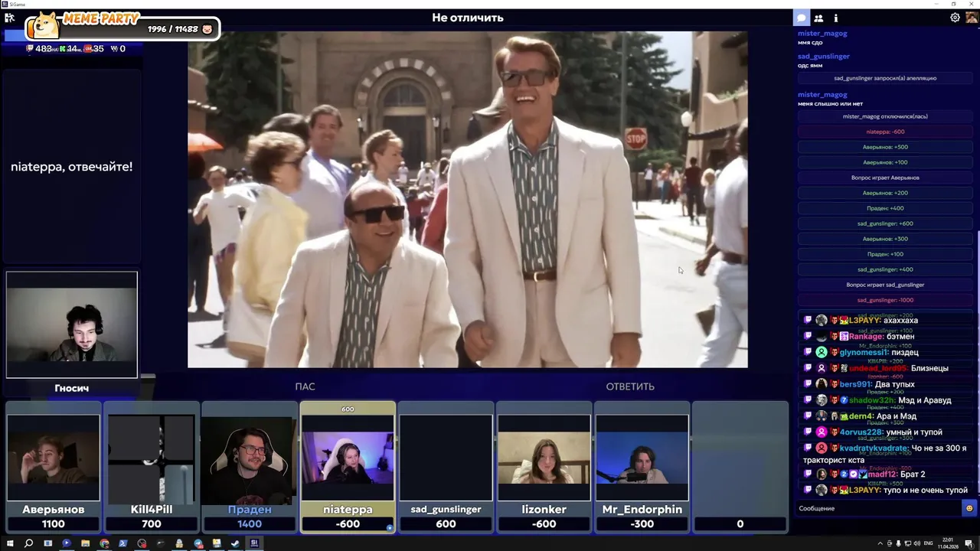Open the game info 'i' icon
The height and width of the screenshot is (551, 980).
pos(835,18)
